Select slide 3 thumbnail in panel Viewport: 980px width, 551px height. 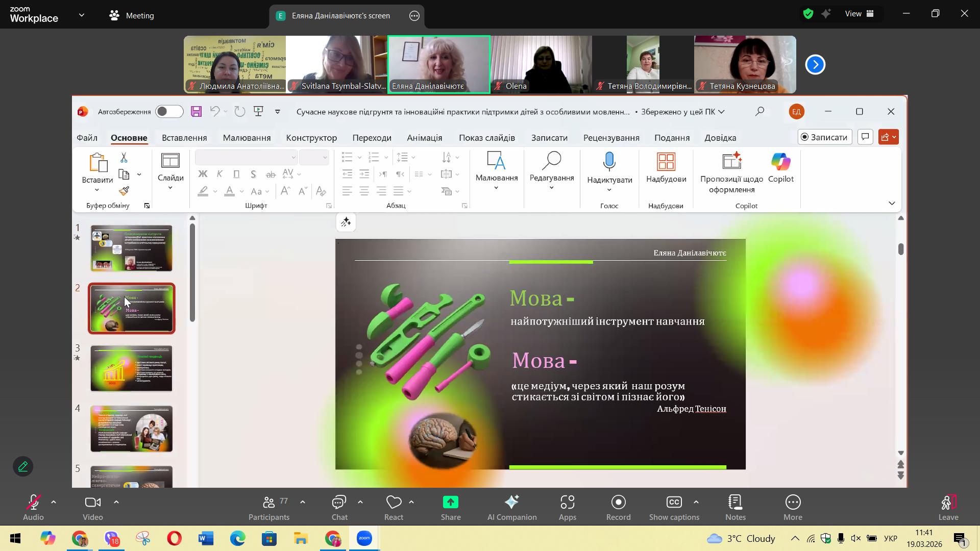pyautogui.click(x=131, y=368)
